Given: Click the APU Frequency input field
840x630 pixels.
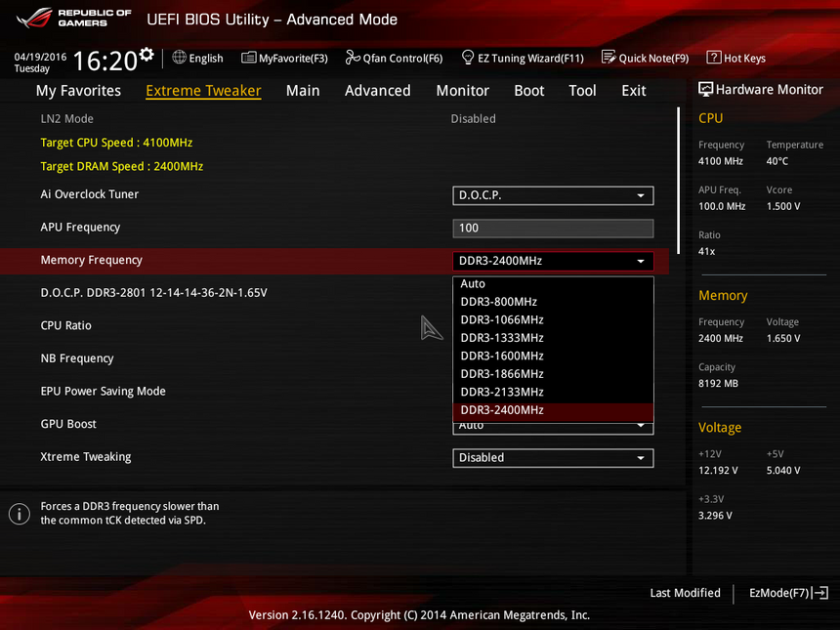Looking at the screenshot, I should (x=553, y=228).
